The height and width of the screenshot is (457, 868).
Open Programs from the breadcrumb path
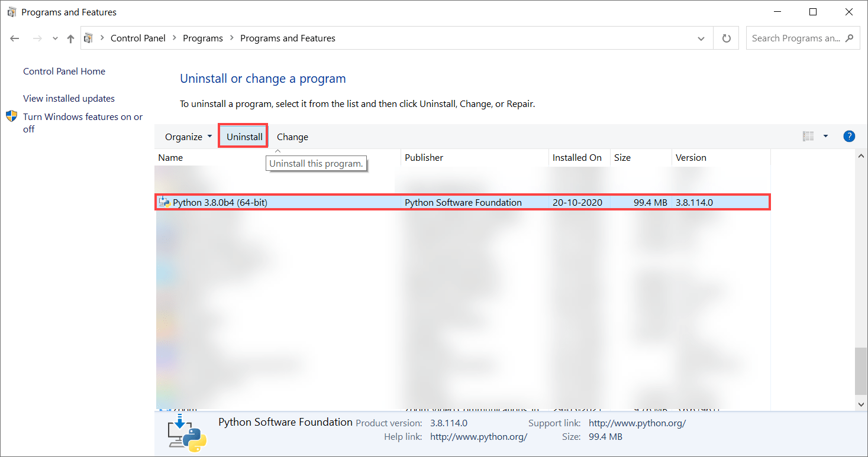point(203,38)
